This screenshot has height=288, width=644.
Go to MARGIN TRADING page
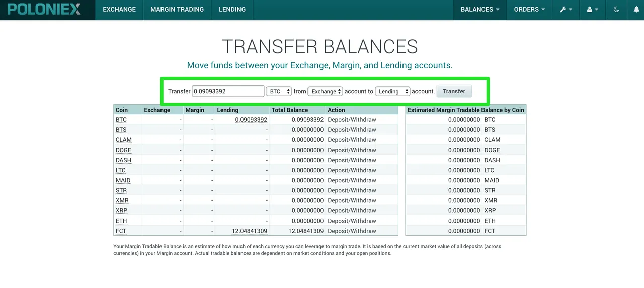point(177,10)
